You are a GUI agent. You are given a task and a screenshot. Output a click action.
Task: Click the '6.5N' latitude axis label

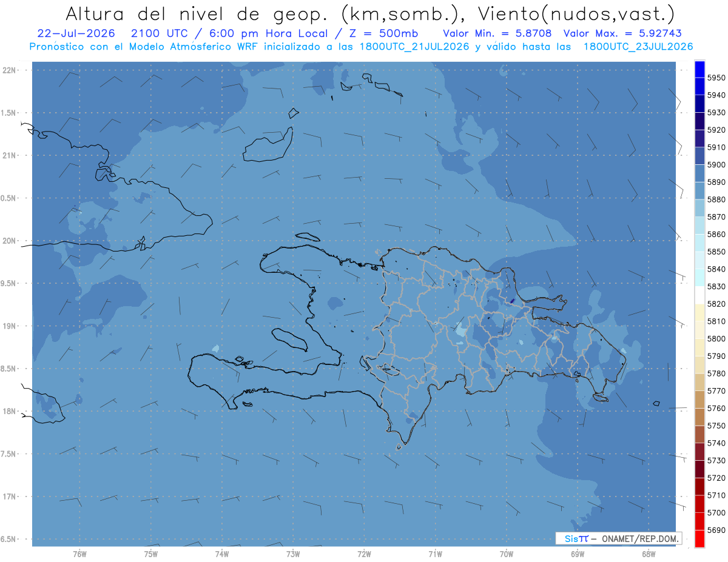[8, 539]
